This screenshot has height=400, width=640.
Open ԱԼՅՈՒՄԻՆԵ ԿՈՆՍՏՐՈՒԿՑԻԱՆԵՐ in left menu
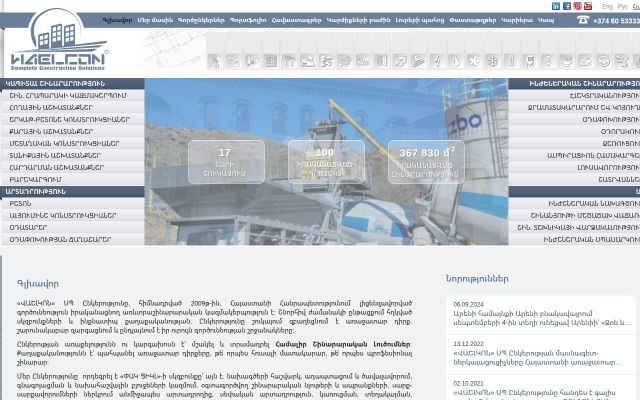(72, 216)
